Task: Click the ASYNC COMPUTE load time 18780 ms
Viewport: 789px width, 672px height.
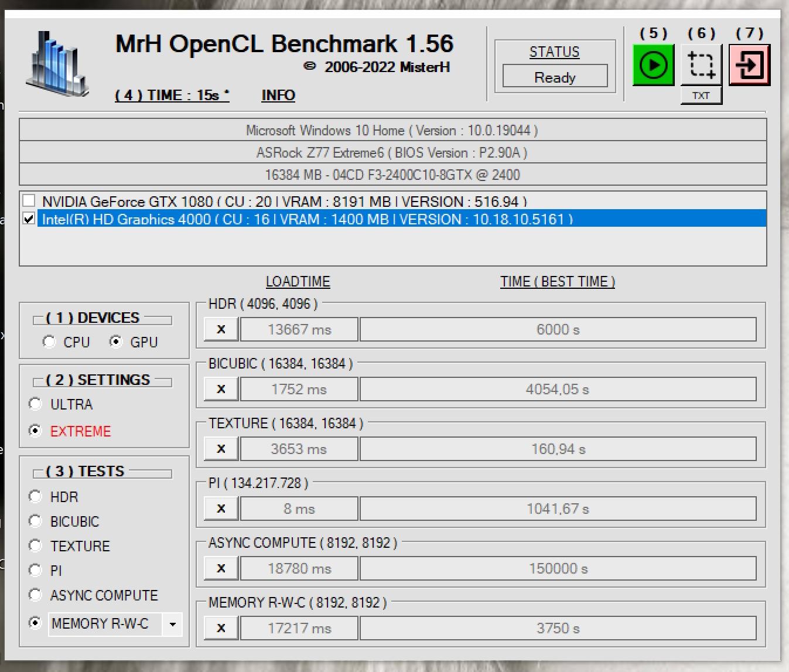Action: pyautogui.click(x=299, y=568)
